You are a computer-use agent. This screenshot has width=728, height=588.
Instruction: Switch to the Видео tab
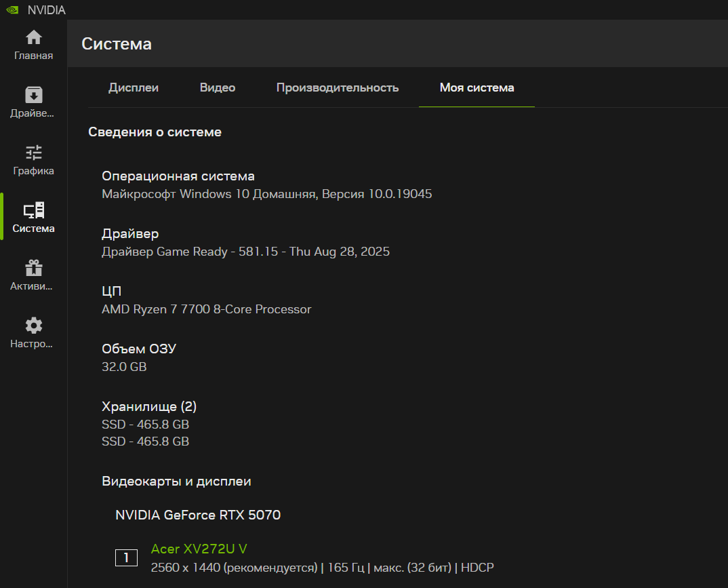tap(218, 87)
